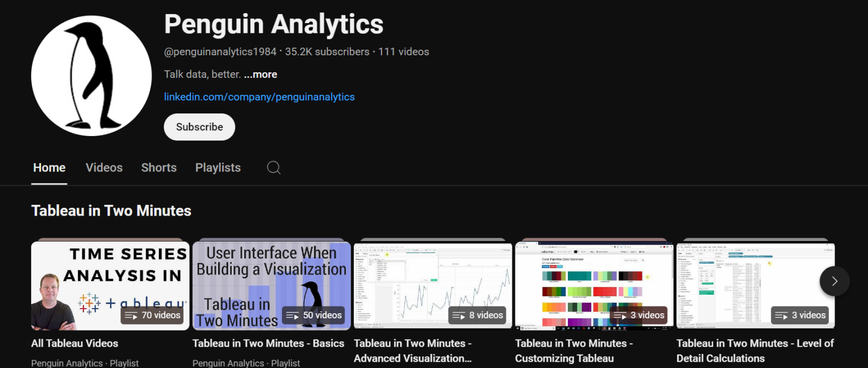Screen dimensions: 868x368
Task: Open the Shorts tab
Action: (x=159, y=168)
